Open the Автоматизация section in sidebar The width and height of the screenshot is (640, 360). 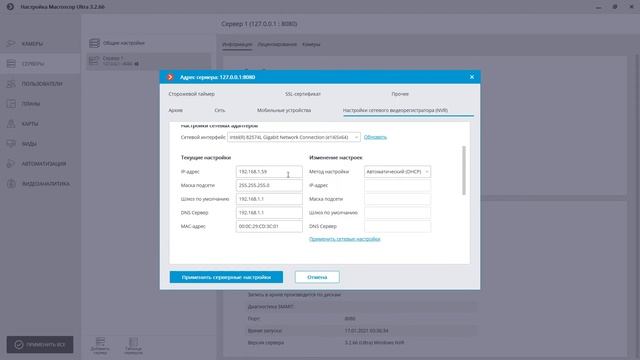pos(40,164)
